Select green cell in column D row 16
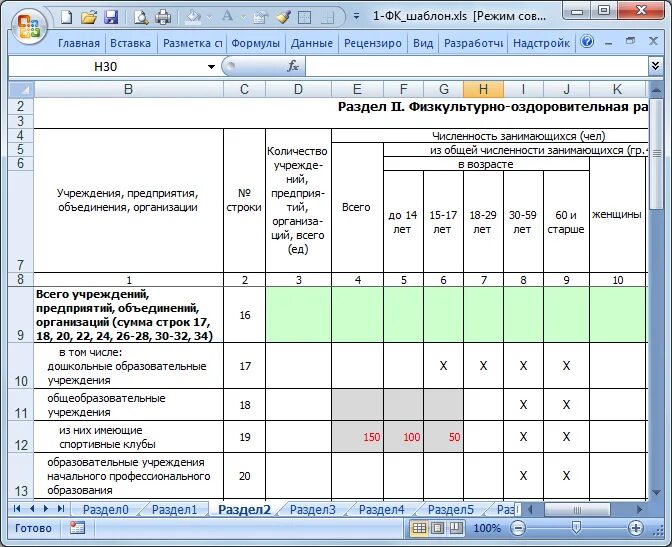 point(298,314)
